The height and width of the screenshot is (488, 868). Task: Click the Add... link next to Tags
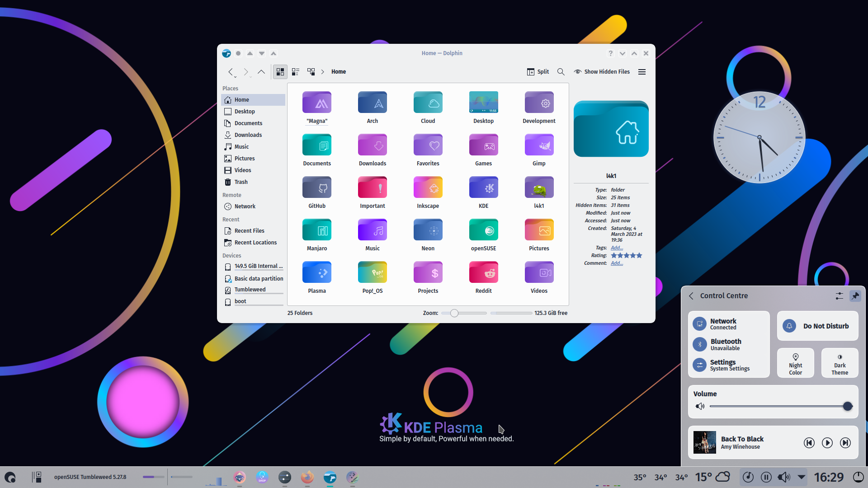point(617,248)
